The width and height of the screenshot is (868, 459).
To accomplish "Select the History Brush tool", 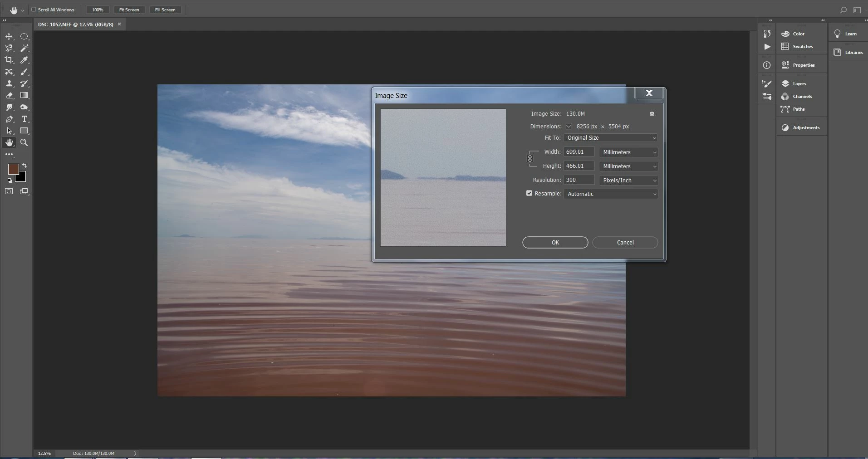I will 25,83.
